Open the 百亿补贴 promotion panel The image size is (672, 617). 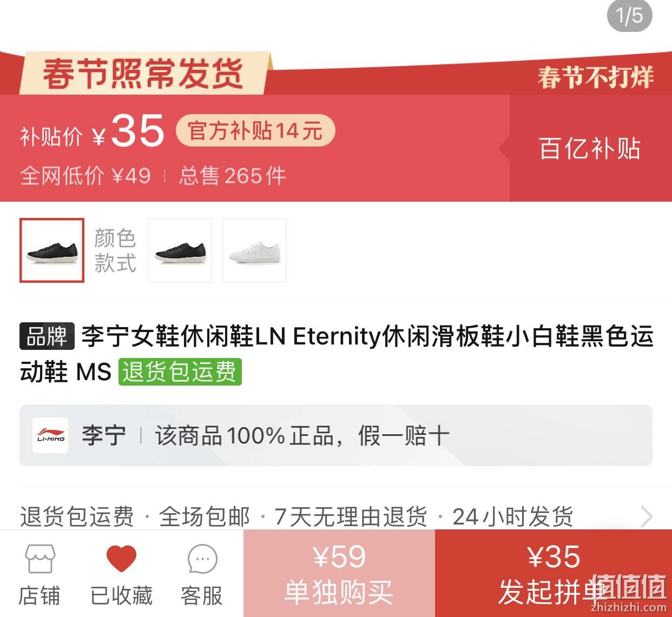590,148
